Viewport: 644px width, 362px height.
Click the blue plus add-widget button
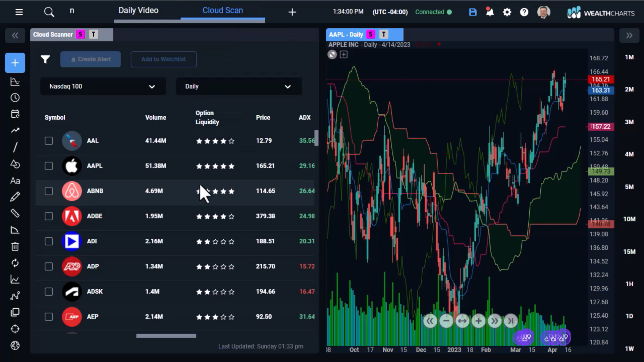pyautogui.click(x=15, y=63)
